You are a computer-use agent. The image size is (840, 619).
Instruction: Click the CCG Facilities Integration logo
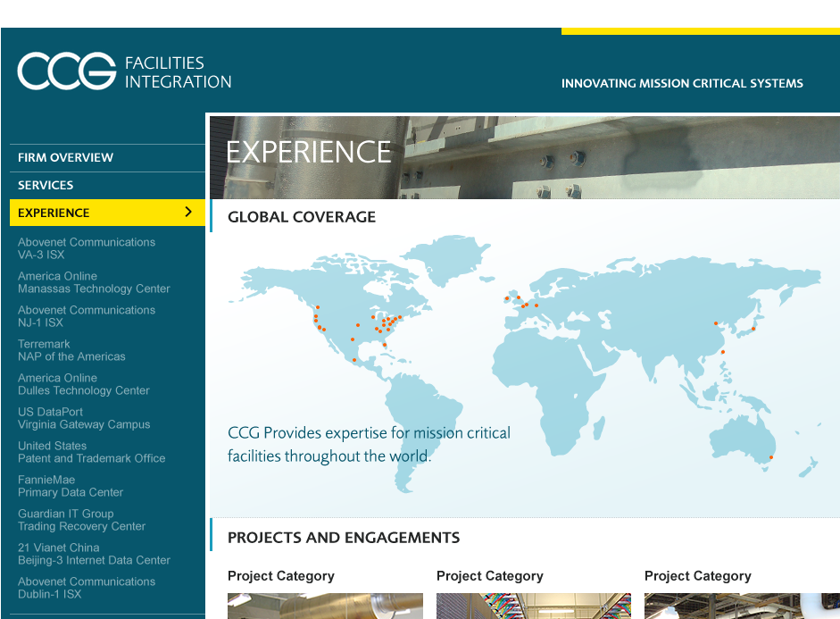(x=124, y=71)
